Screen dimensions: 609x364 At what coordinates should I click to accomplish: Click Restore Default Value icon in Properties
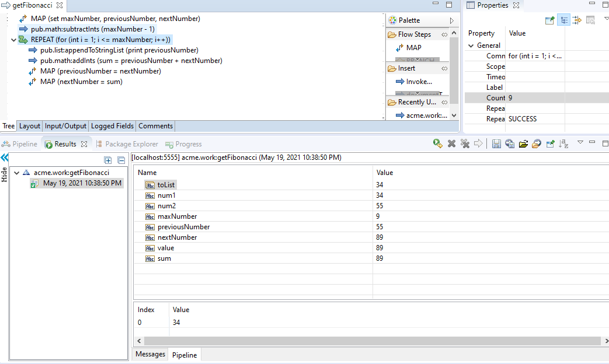coord(590,20)
